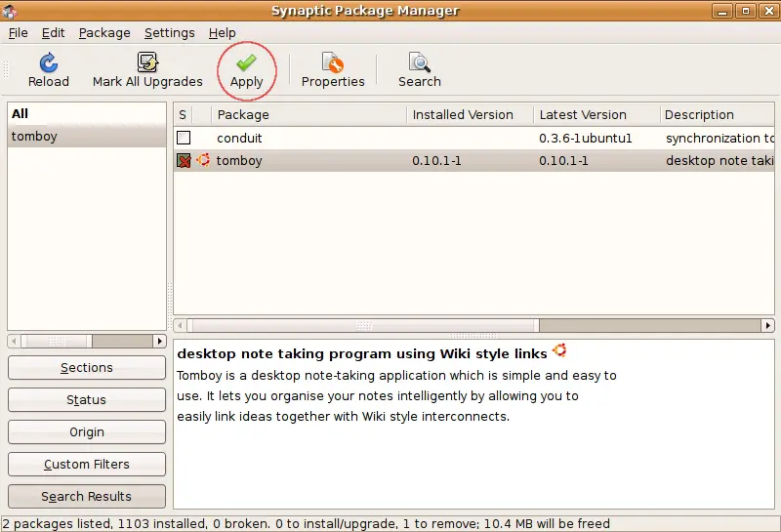Click sidebar scroll-left arrow
Viewport: 781px width, 532px height.
pos(14,342)
